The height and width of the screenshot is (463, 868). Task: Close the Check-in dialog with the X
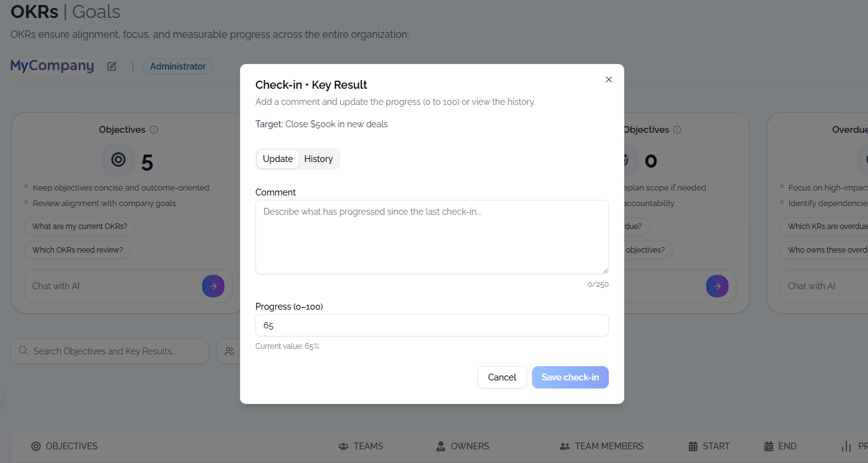click(609, 79)
